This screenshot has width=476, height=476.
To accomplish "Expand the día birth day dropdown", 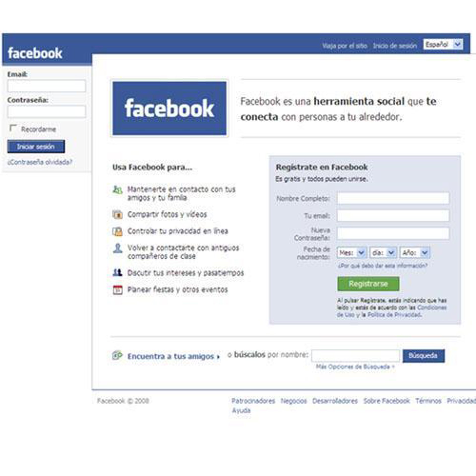I will (383, 253).
